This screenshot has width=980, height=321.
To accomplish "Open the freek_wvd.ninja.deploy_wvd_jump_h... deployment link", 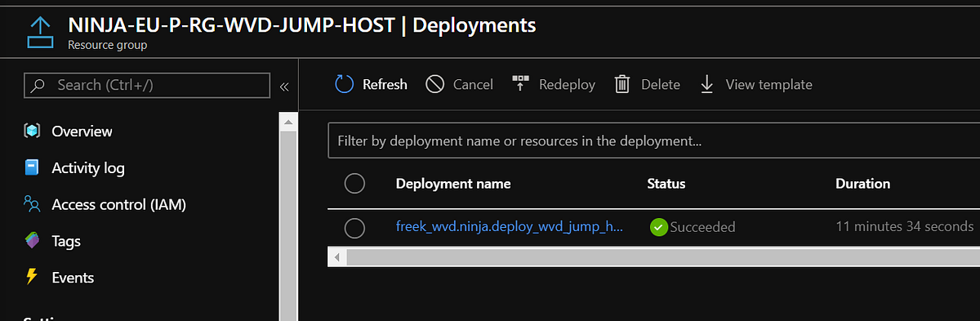I will pos(510,227).
